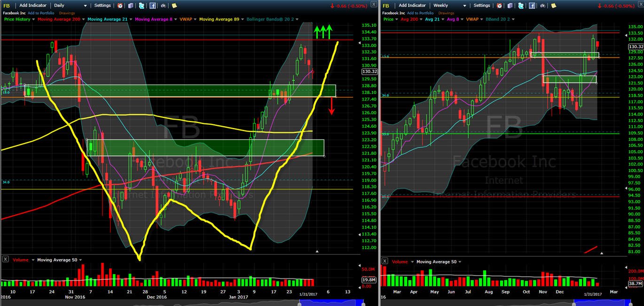Click the Twitter share icon on the daily chart
Image resolution: width=644 pixels, height=306 pixels.
[x=141, y=6]
